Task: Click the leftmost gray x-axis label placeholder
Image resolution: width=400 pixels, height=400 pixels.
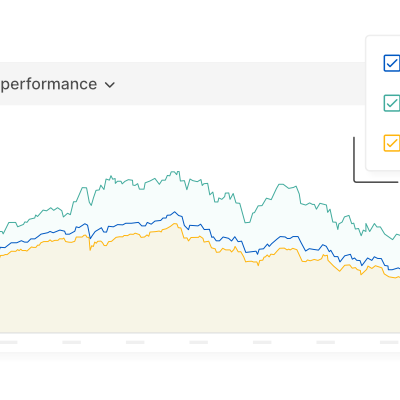Action: point(8,342)
